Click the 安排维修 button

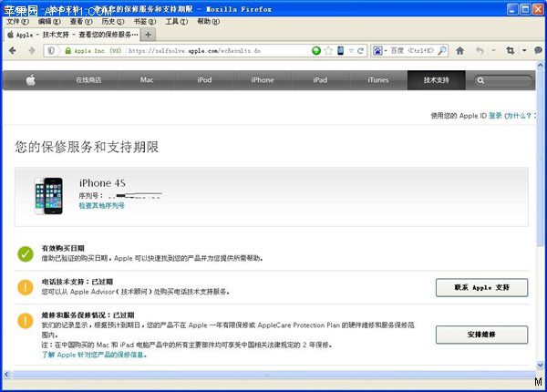click(481, 335)
